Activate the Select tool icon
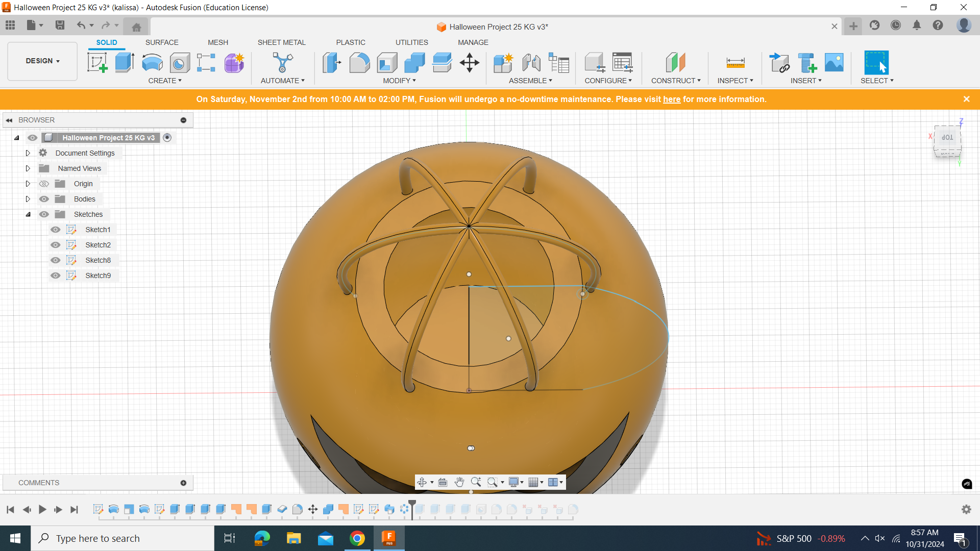 pos(876,63)
